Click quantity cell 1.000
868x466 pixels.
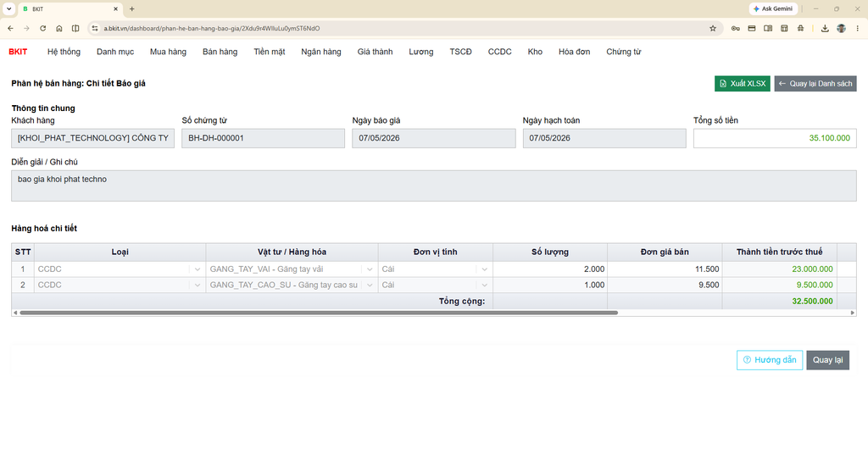point(550,285)
